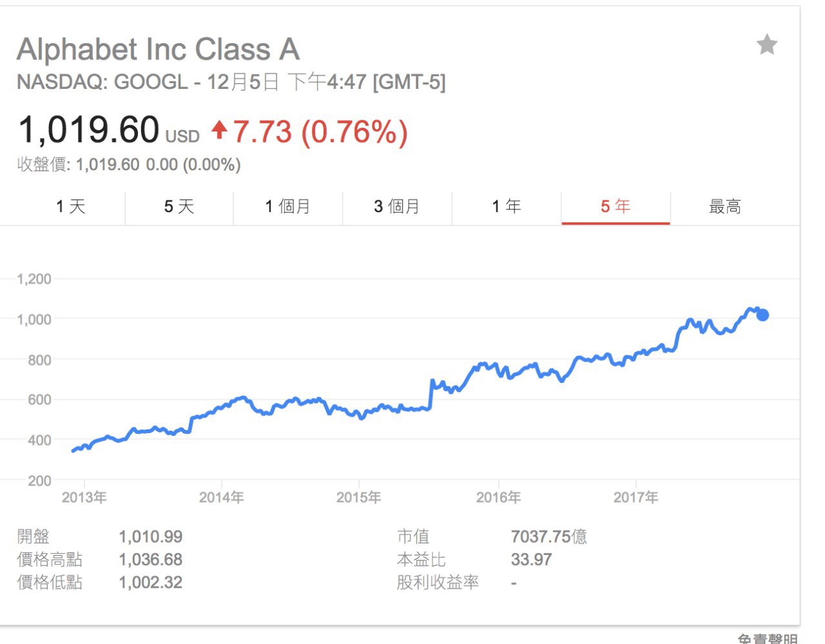The image size is (825, 644).
Task: Open the 最高 max range tab
Action: 725,207
